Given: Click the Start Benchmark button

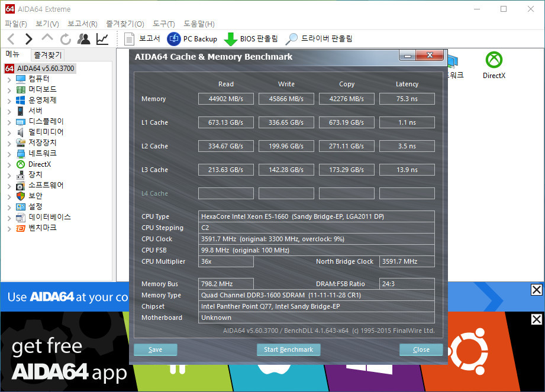Looking at the screenshot, I should coord(289,349).
